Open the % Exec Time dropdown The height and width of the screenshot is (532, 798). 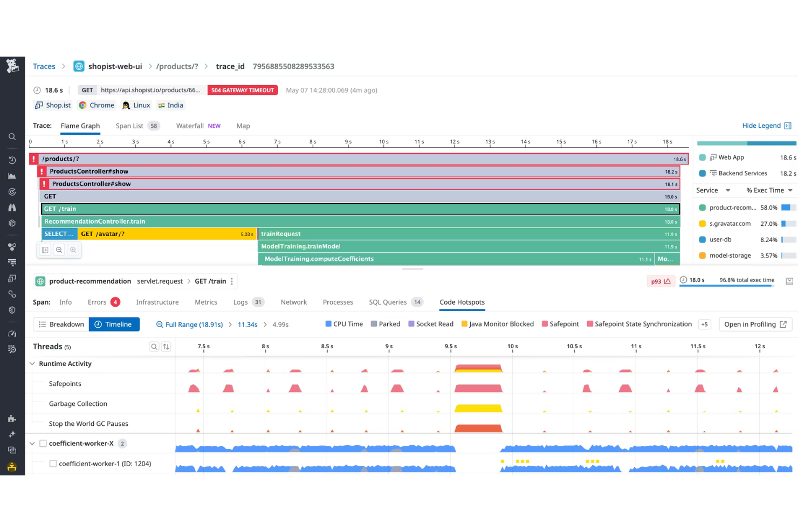(x=768, y=190)
